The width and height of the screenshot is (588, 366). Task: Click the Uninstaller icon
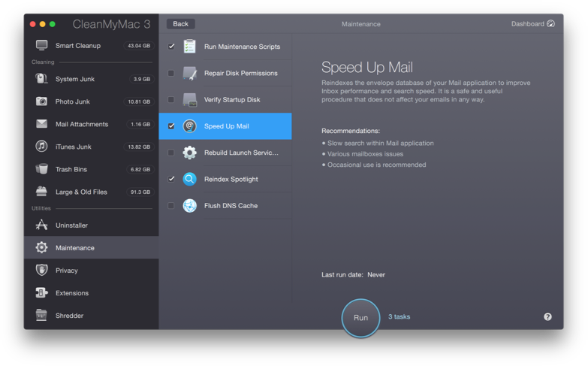click(41, 225)
